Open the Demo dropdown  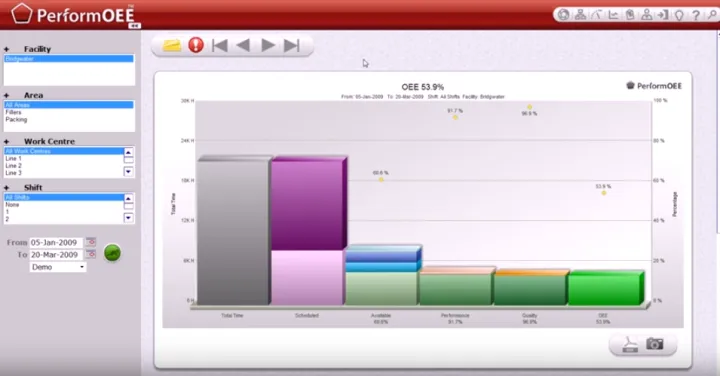(x=58, y=267)
